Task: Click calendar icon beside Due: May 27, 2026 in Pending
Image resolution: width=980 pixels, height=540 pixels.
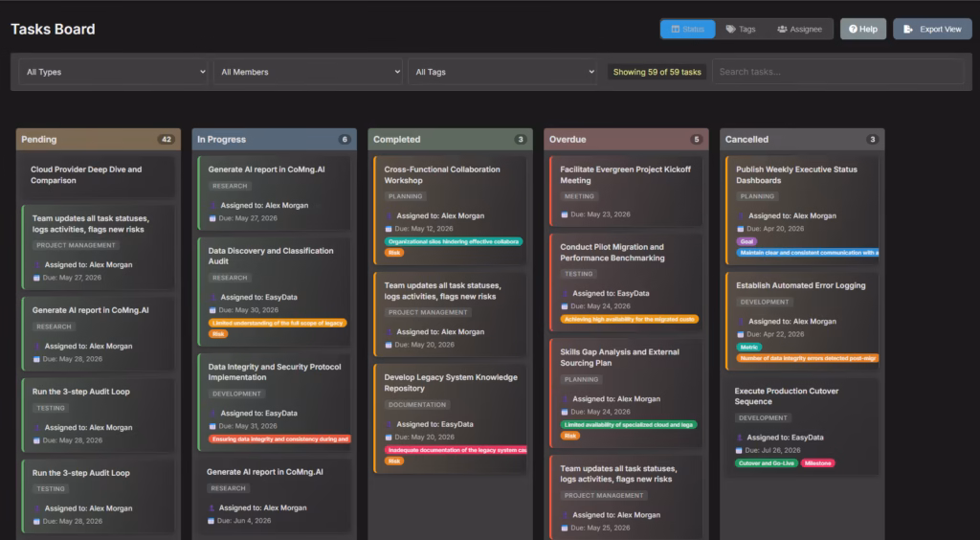Action: pos(37,278)
